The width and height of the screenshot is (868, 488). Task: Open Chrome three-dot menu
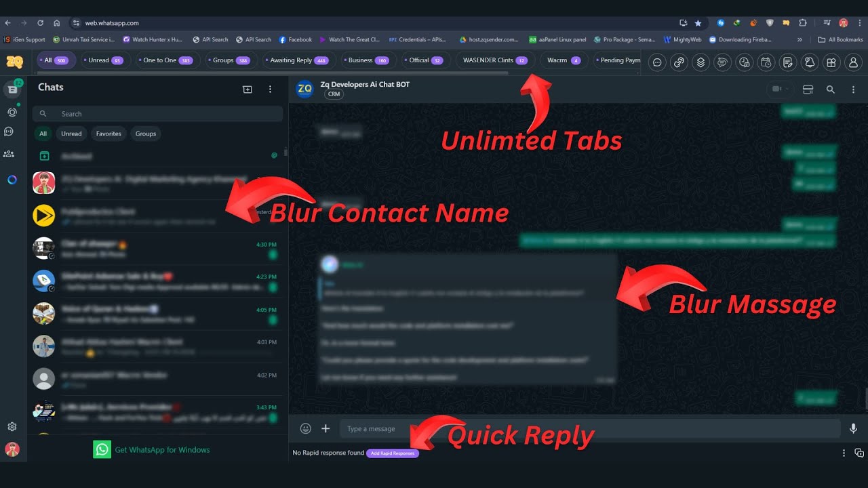pos(859,22)
